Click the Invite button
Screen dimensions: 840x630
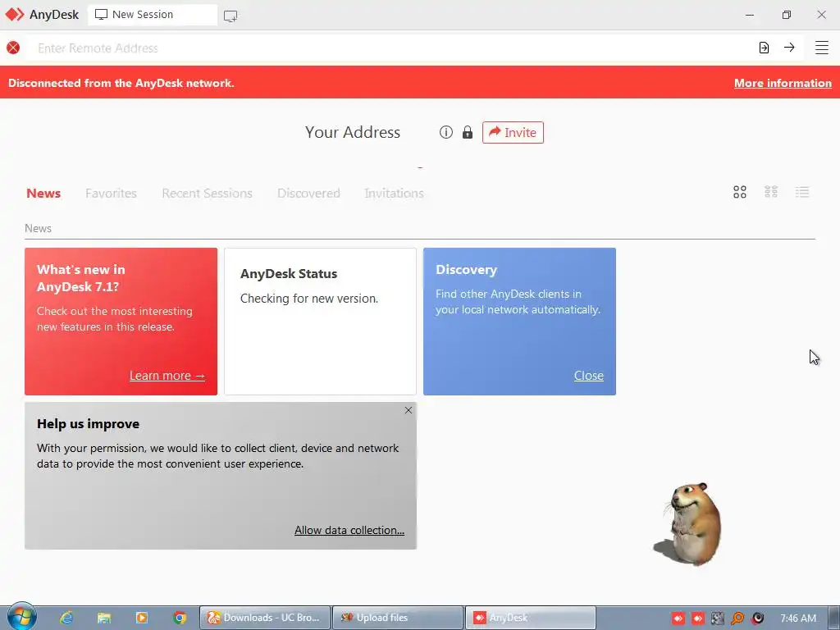(x=513, y=132)
